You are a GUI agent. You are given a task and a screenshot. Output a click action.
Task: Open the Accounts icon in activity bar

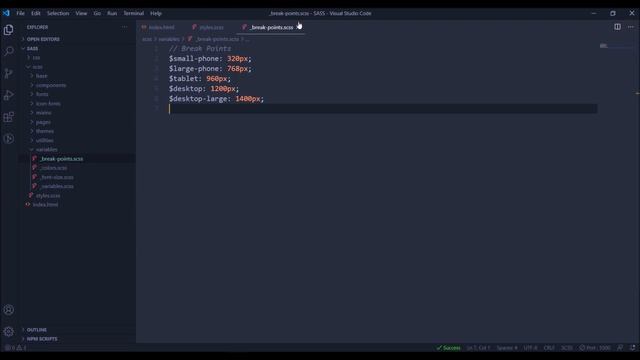(9, 310)
